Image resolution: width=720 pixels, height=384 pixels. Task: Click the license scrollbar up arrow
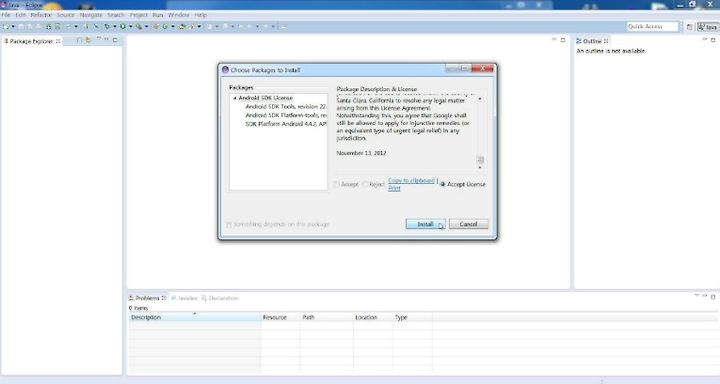click(480, 99)
